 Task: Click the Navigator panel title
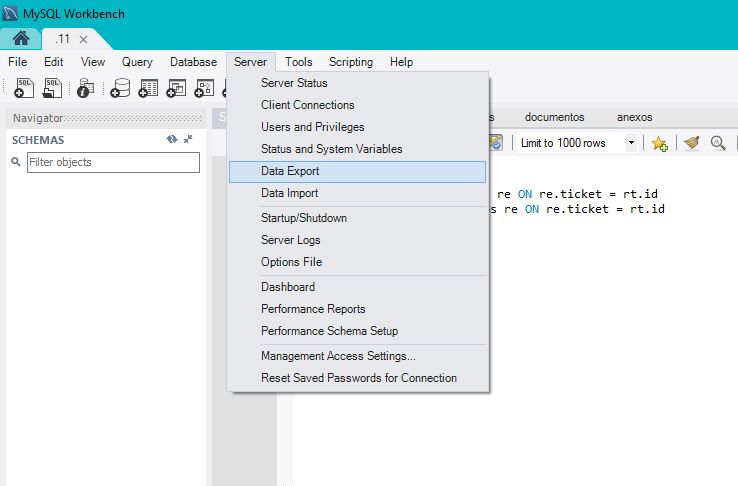pos(38,118)
